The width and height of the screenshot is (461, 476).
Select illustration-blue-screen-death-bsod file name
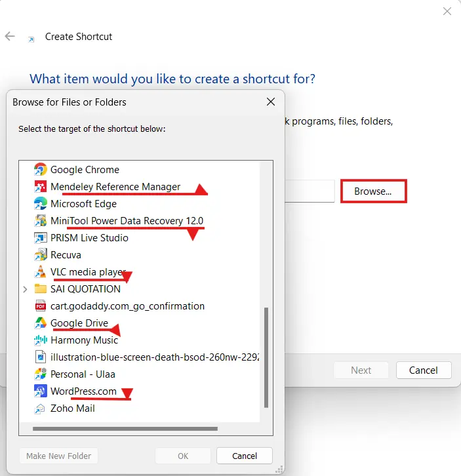coord(155,357)
